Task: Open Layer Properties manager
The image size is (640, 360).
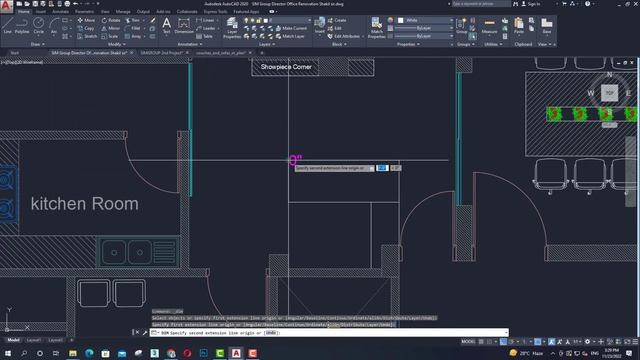Action: [x=232, y=28]
